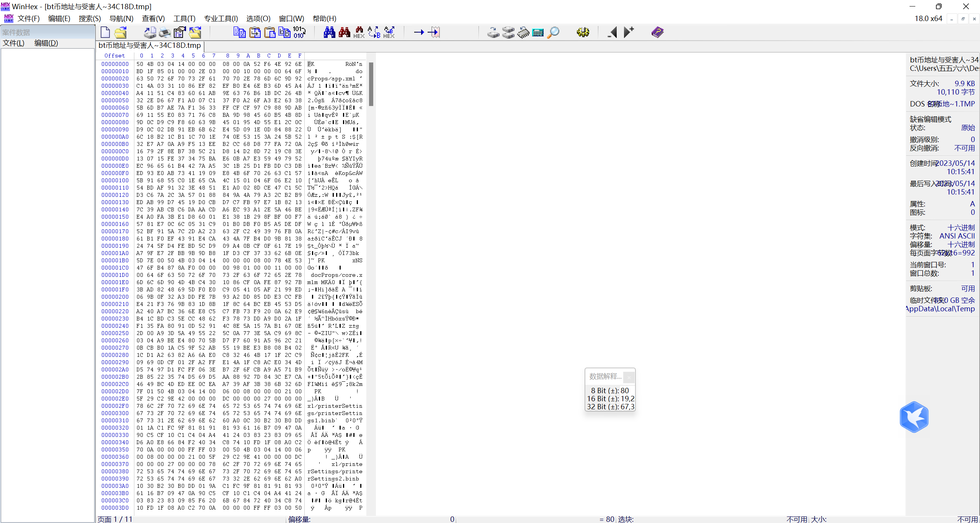Open the 搜索(S) menu
This screenshot has width=980, height=523.
point(89,18)
